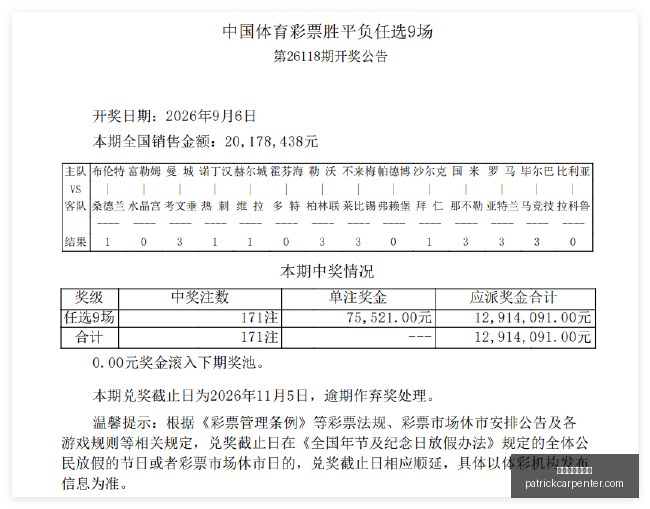Select away team 柏林联
This screenshot has height=509, width=650.
click(x=322, y=206)
